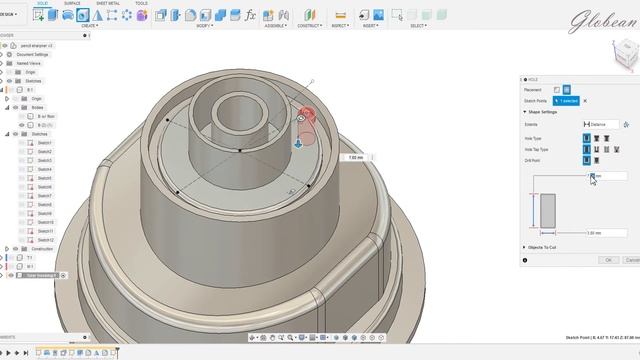This screenshot has height=360, width=640.
Task: Select the Combine tool
Action: point(220,15)
